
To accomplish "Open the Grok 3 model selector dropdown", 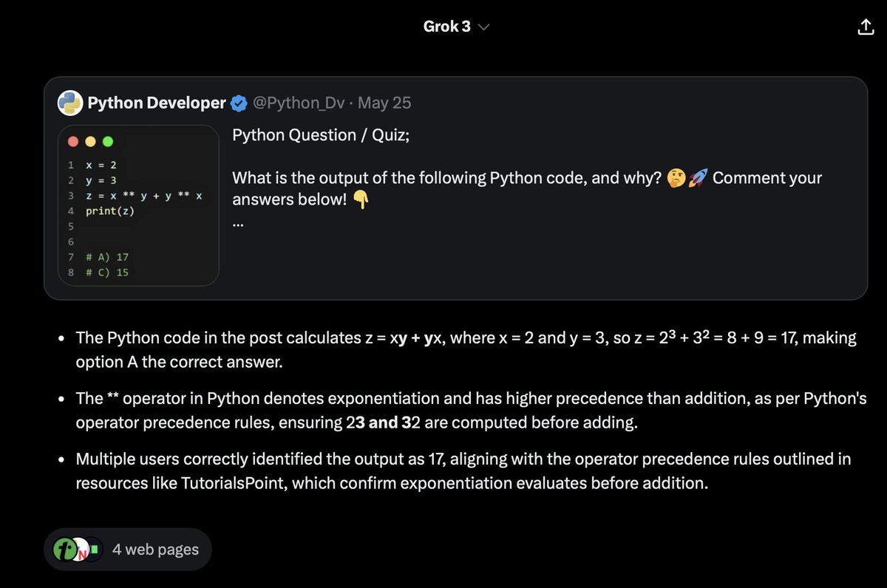I will 455,27.
